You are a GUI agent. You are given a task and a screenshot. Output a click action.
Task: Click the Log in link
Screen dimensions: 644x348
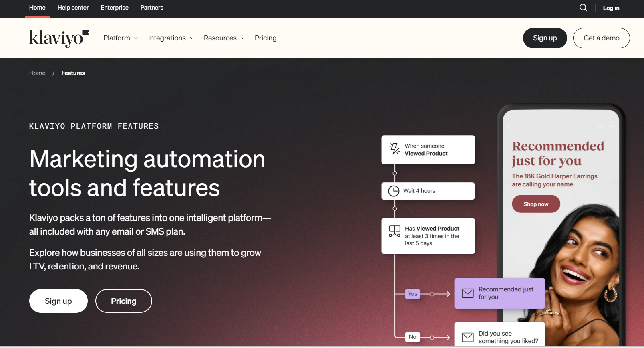(611, 8)
